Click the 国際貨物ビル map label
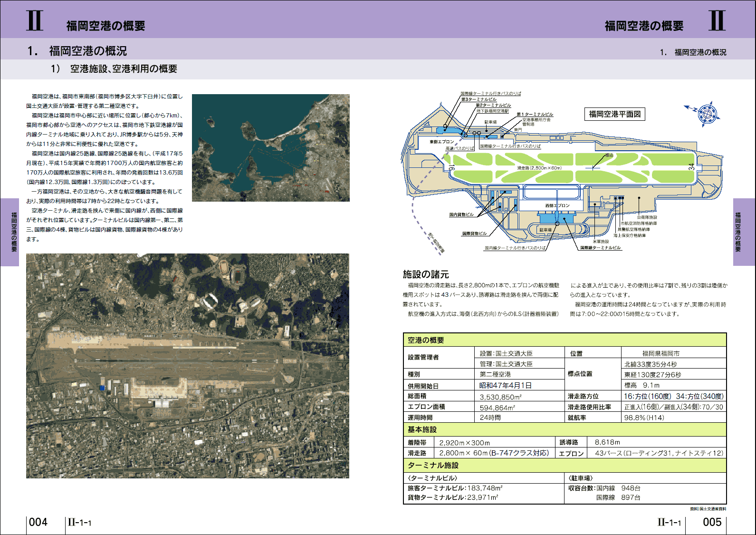The height and width of the screenshot is (535, 756). pos(475,234)
